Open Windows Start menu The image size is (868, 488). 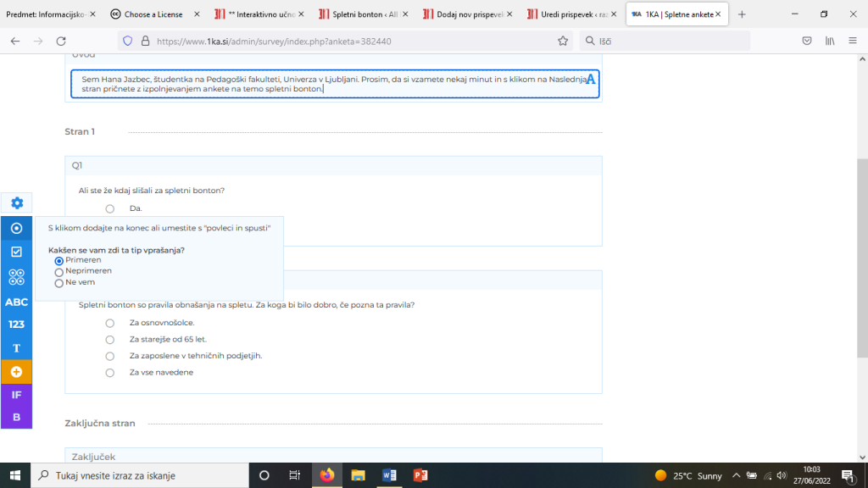(x=15, y=475)
